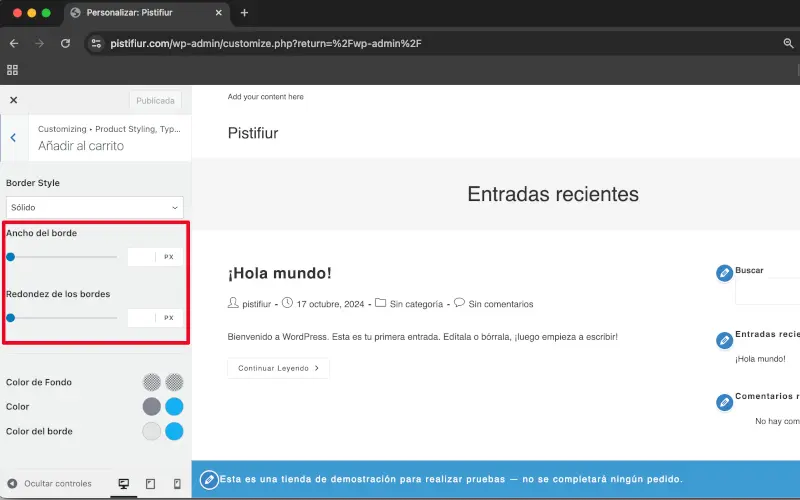Open the Border Style dropdown showing Sólido

pyautogui.click(x=95, y=208)
